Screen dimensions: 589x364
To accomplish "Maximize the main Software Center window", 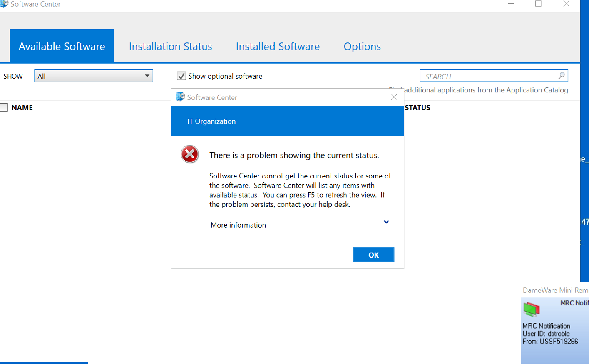I will coord(538,4).
